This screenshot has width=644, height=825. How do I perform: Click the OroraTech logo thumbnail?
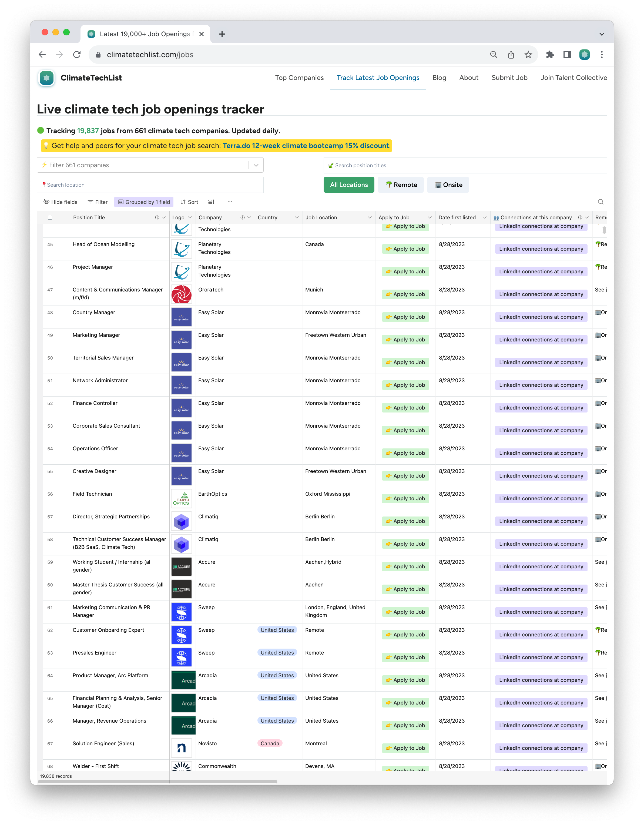tap(181, 294)
